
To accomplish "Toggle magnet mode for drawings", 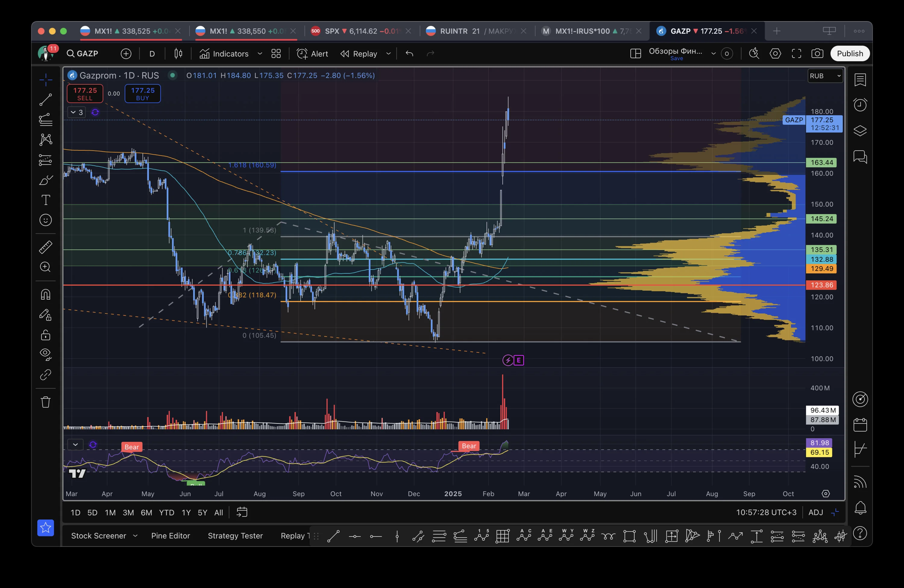I will [x=46, y=294].
